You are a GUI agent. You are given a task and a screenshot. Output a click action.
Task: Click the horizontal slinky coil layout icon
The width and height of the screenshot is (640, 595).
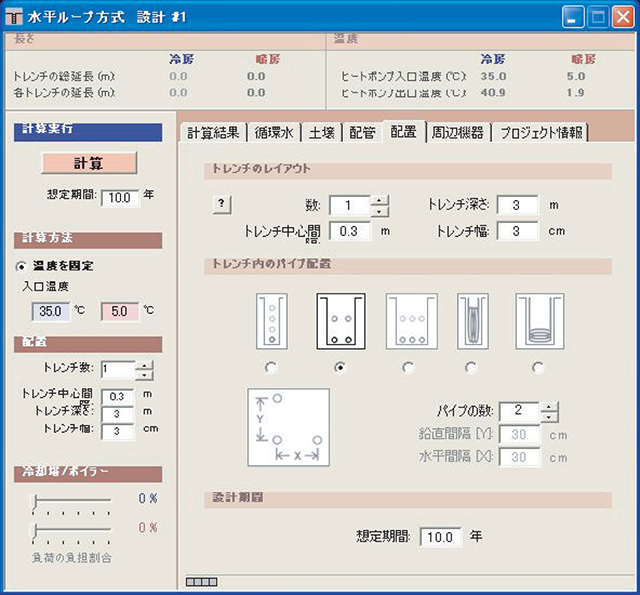click(538, 320)
